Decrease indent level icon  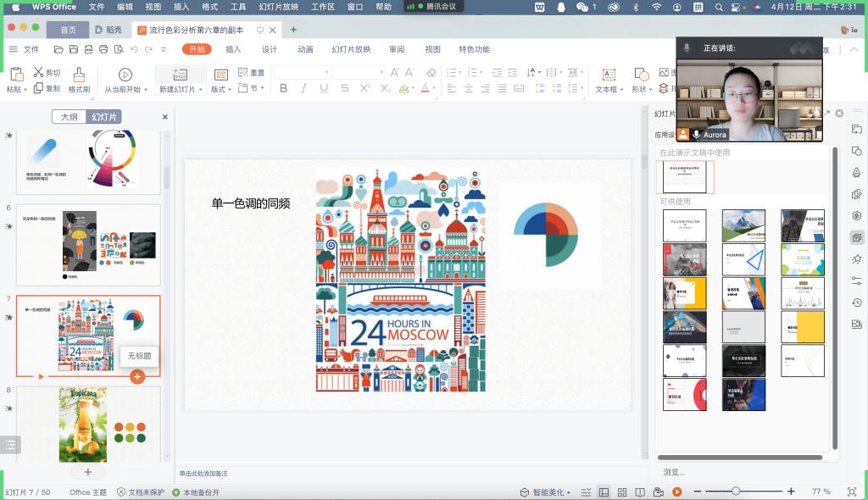tap(497, 72)
